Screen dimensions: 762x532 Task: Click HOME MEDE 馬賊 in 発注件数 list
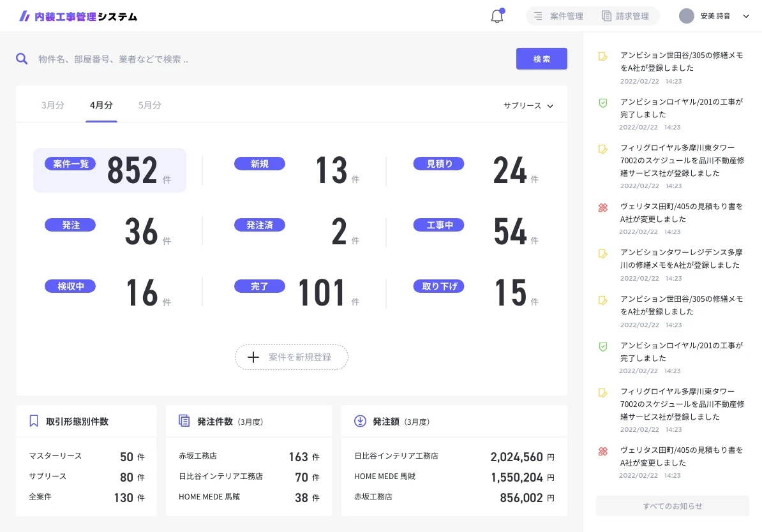tap(209, 497)
